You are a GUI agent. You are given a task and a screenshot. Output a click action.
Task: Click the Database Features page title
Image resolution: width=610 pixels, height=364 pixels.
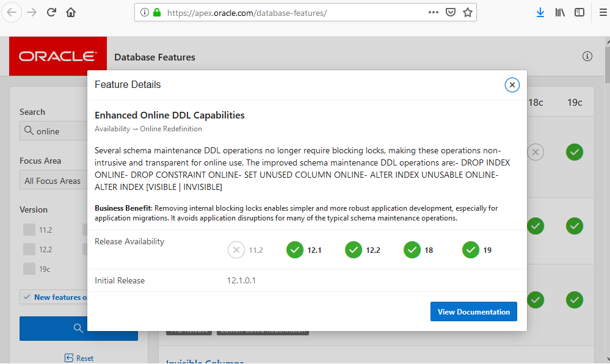pos(155,57)
